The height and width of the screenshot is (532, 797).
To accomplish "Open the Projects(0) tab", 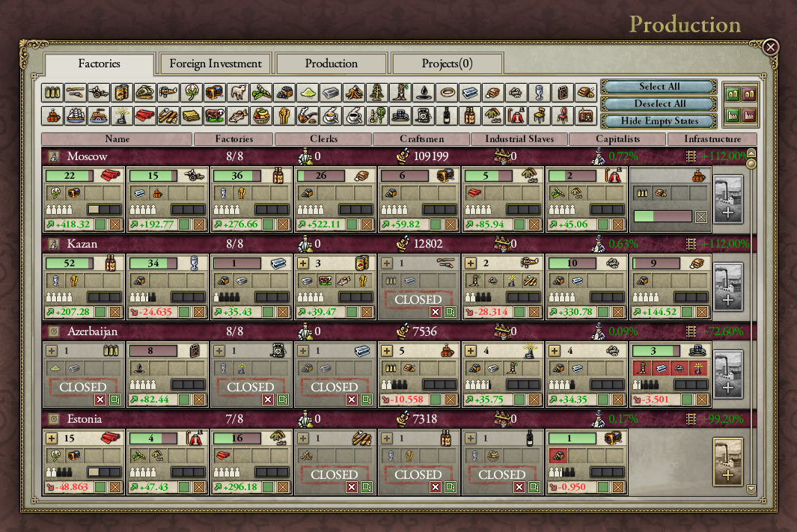I will 448,64.
